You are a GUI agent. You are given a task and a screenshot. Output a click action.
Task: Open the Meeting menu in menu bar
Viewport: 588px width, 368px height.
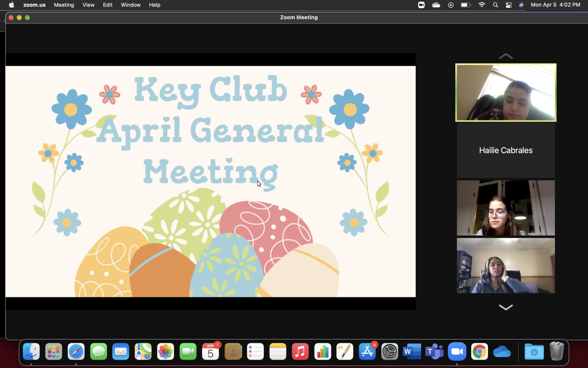(64, 5)
